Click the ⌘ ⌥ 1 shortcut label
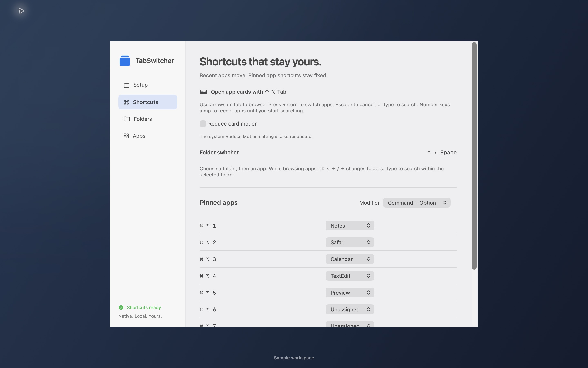This screenshot has height=368, width=588. tap(208, 226)
